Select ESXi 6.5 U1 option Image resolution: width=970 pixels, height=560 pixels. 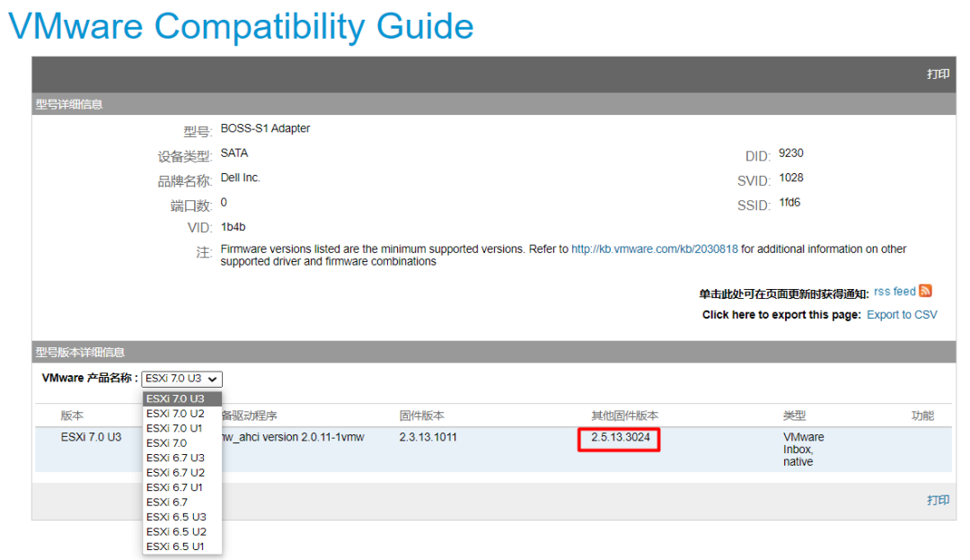click(x=181, y=547)
